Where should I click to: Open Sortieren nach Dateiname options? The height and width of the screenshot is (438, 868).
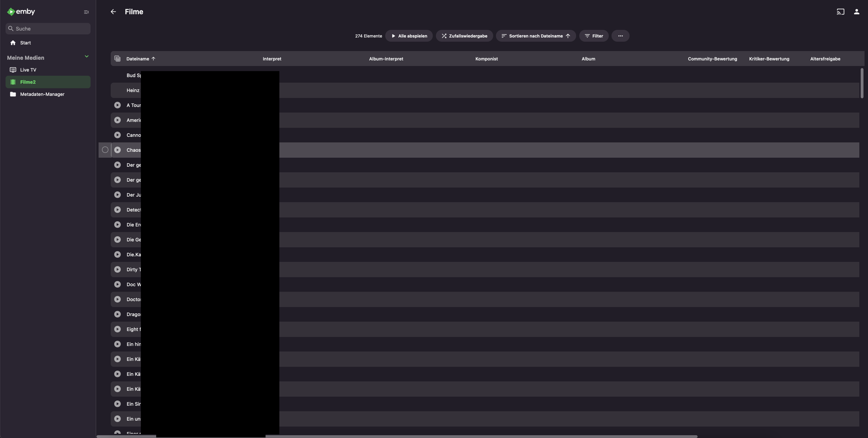[536, 36]
